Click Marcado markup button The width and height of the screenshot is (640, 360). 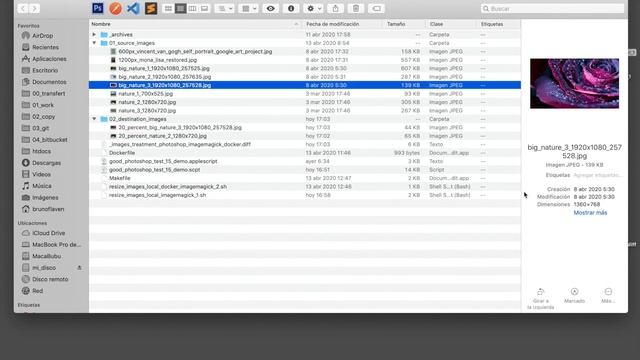pyautogui.click(x=574, y=296)
